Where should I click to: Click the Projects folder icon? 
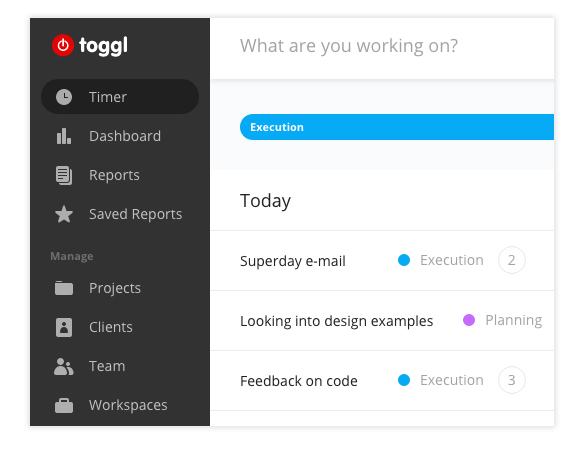click(x=64, y=288)
